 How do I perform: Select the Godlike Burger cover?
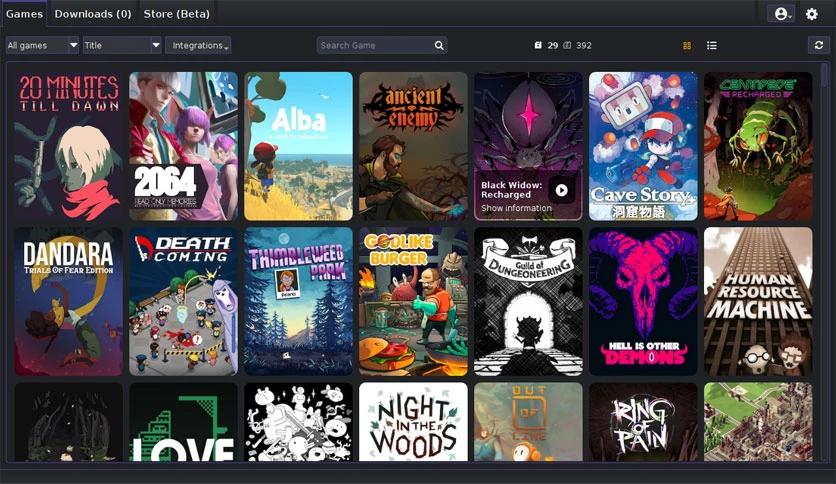[413, 301]
